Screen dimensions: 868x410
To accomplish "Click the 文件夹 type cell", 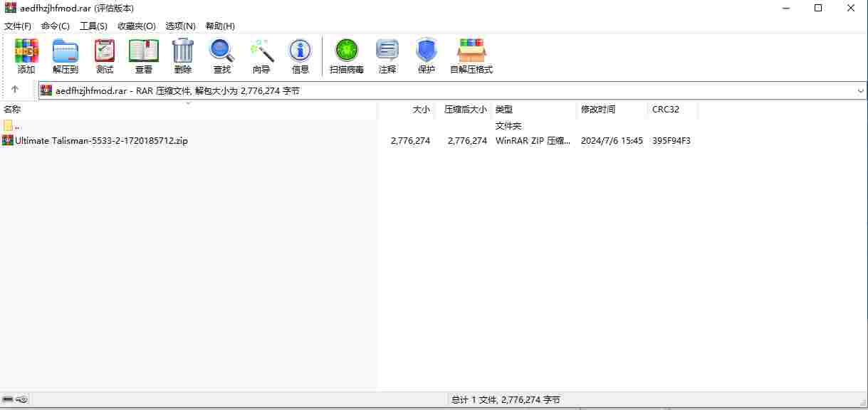I will point(508,126).
